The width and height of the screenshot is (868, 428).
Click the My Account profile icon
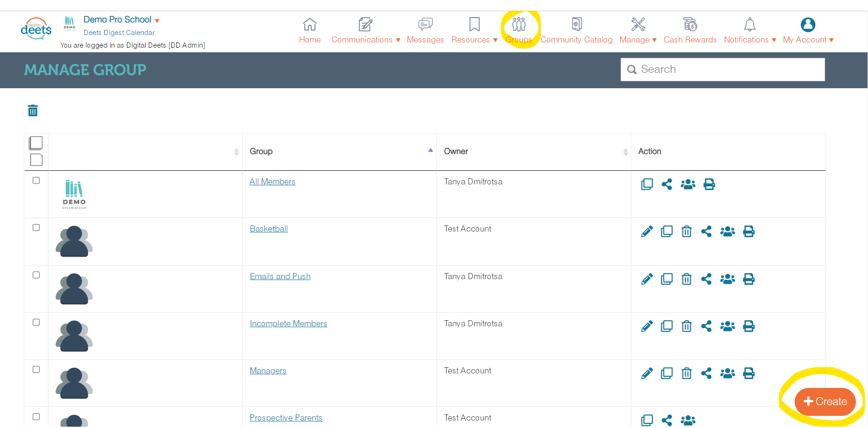coord(808,25)
